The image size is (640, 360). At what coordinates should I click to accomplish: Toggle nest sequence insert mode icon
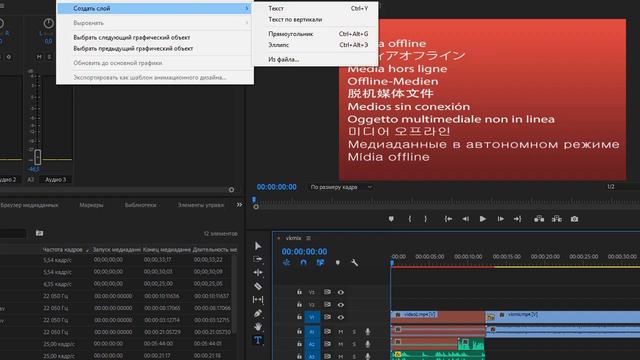[287, 263]
